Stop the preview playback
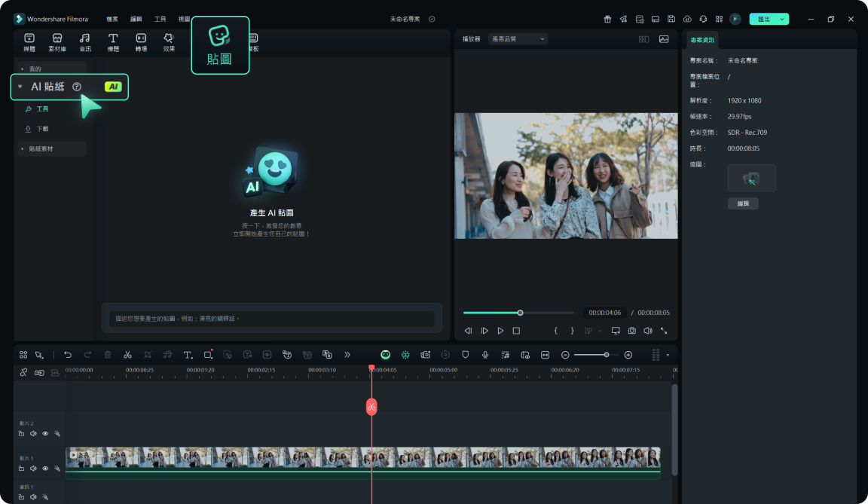 pos(516,331)
